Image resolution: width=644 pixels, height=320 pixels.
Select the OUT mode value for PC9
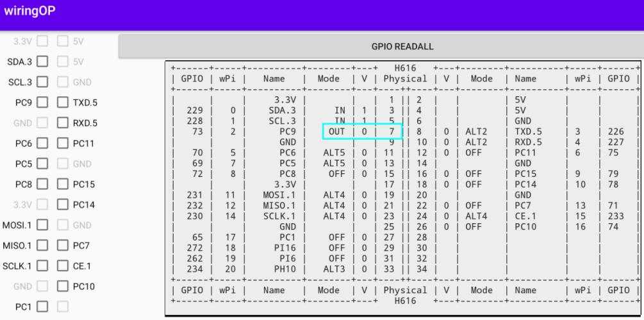337,131
